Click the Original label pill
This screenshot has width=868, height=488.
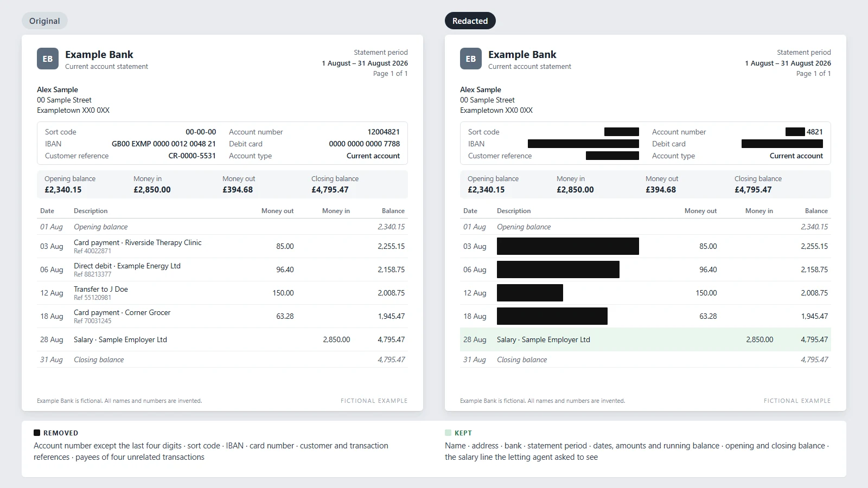click(x=44, y=21)
